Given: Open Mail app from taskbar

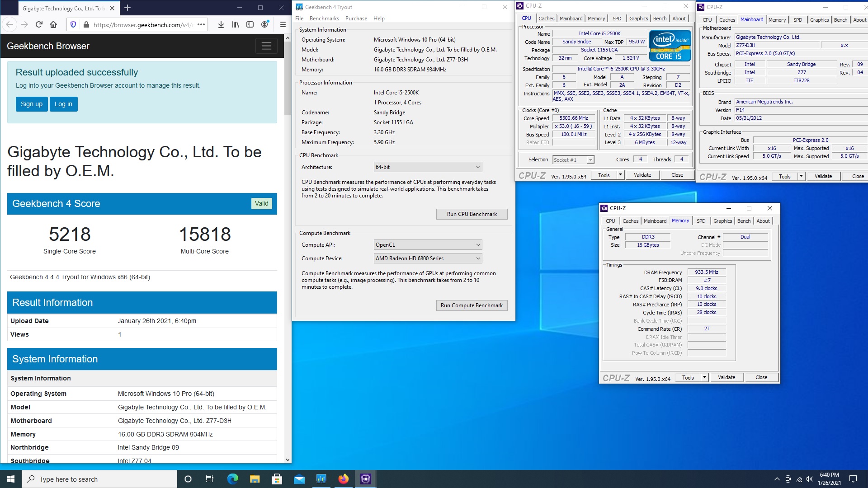Looking at the screenshot, I should [299, 479].
